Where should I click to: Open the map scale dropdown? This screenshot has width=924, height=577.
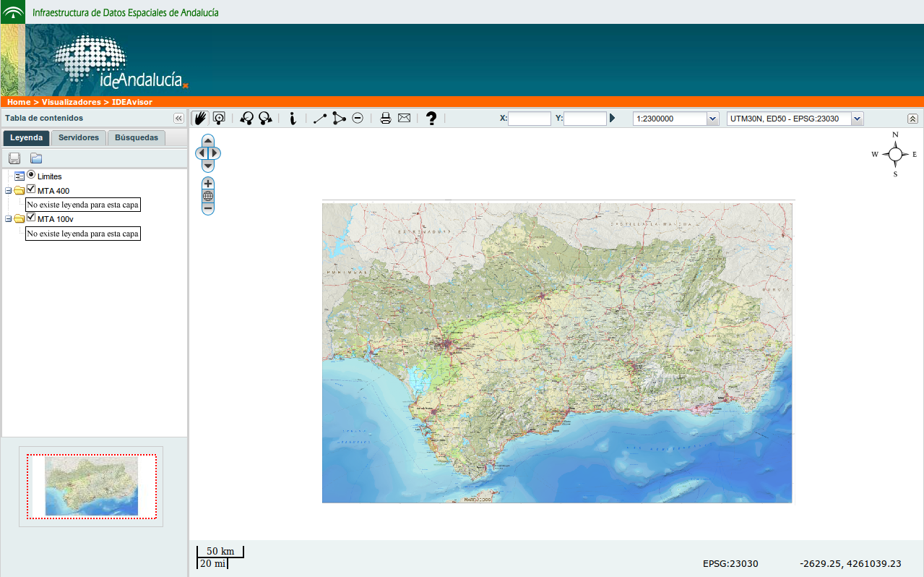[x=712, y=119]
